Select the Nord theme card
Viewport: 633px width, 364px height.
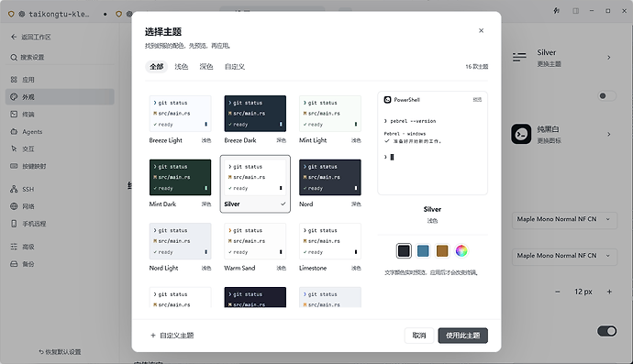(330, 183)
